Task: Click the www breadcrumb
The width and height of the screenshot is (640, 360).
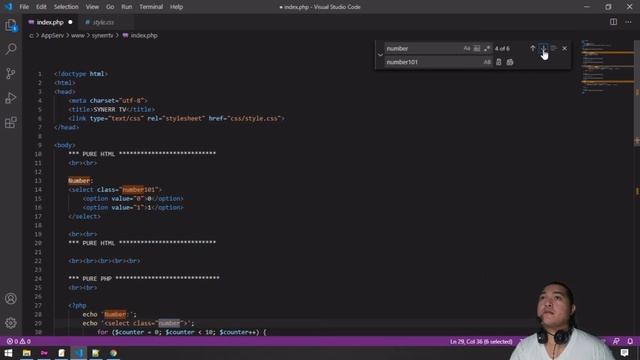Action: (78, 36)
